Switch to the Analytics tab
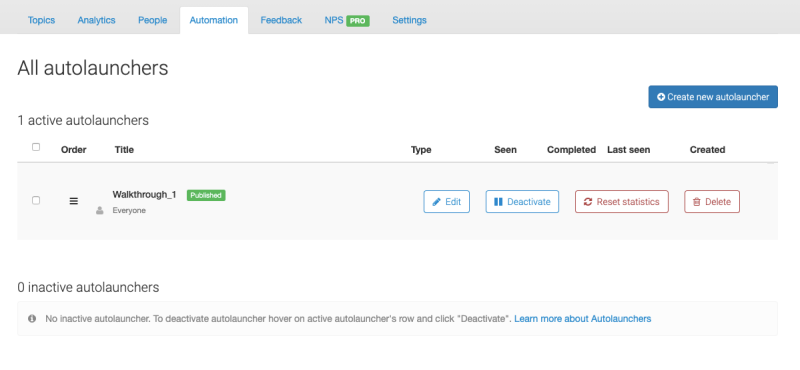 coord(96,20)
